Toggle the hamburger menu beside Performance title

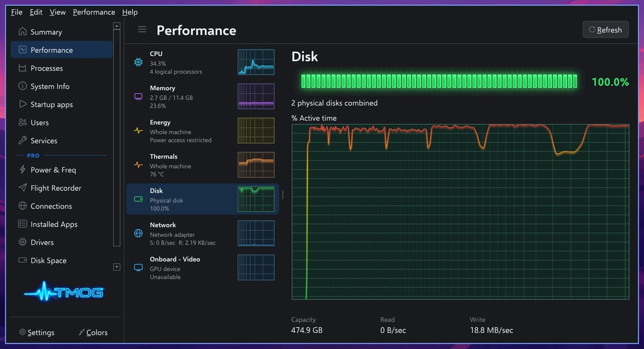pos(142,30)
